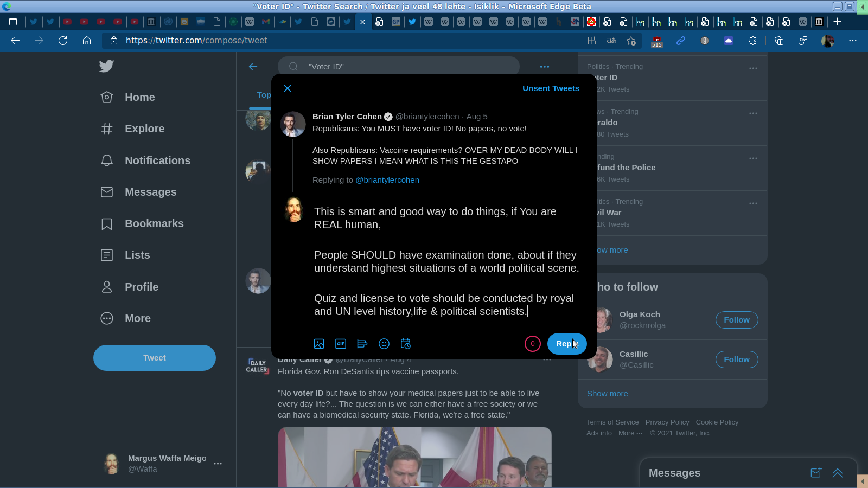Open options for Geraldo trend

[753, 113]
